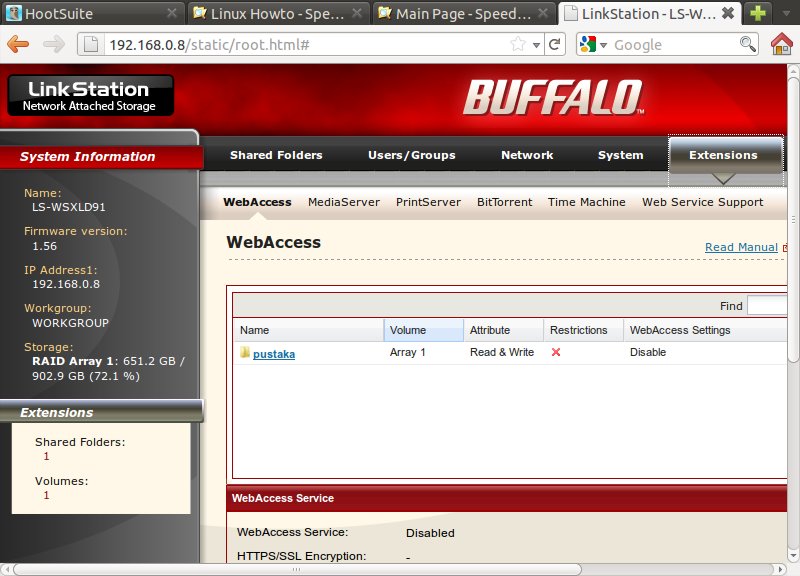Sort by WebAccess Settings column header

pos(705,330)
